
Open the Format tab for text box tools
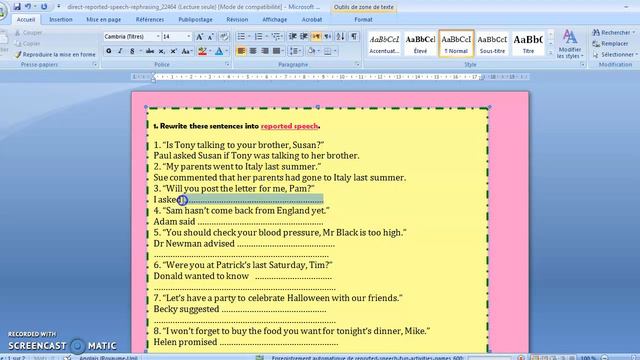(x=363, y=20)
